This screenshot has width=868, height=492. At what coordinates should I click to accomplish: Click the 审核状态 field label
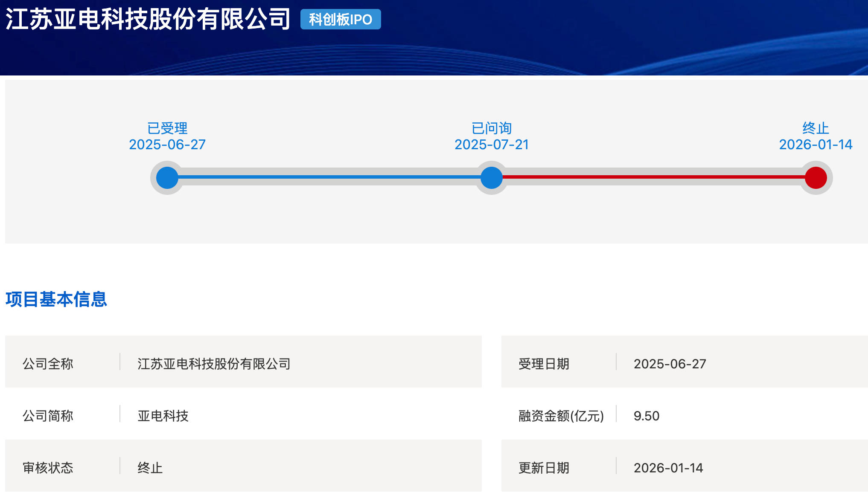48,468
